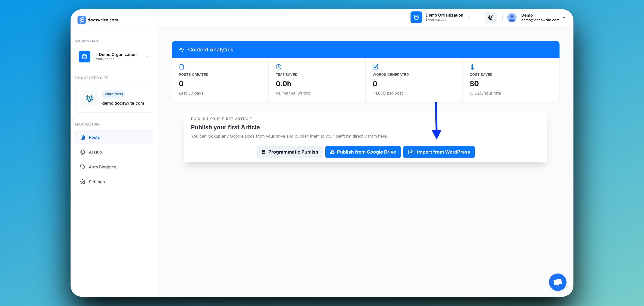Open Auto Blogging in navigation

(x=102, y=167)
